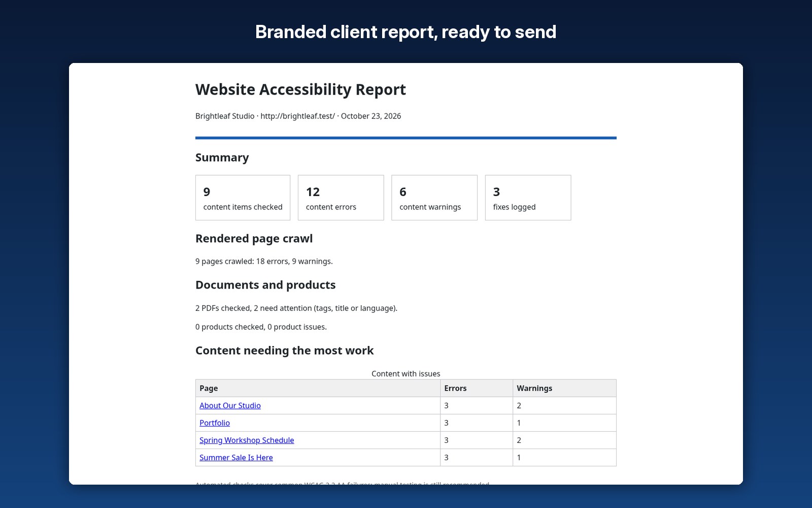Select the Brightleaf Studio site and date line

point(298,116)
